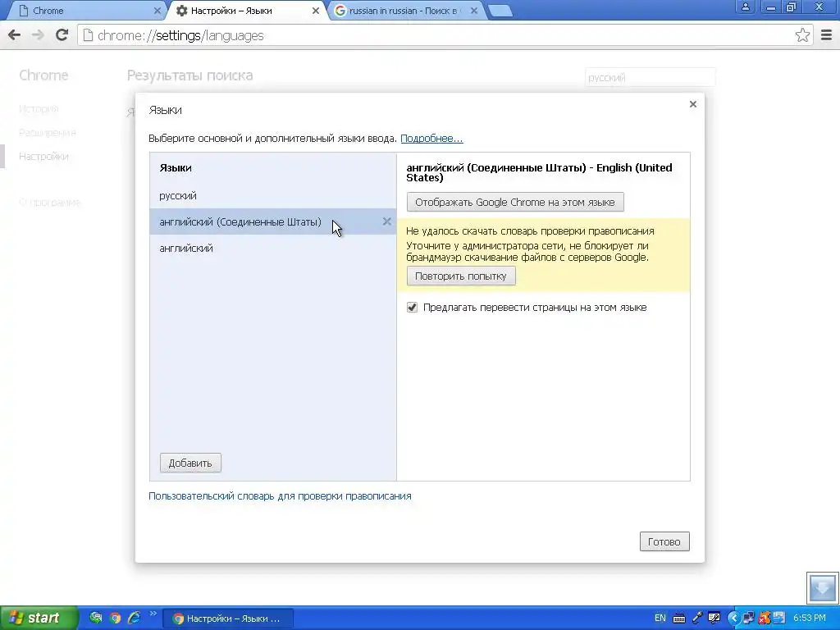Viewport: 840px width, 630px height.
Task: Click the Настройки – Языки taskbar button
Action: [x=228, y=619]
